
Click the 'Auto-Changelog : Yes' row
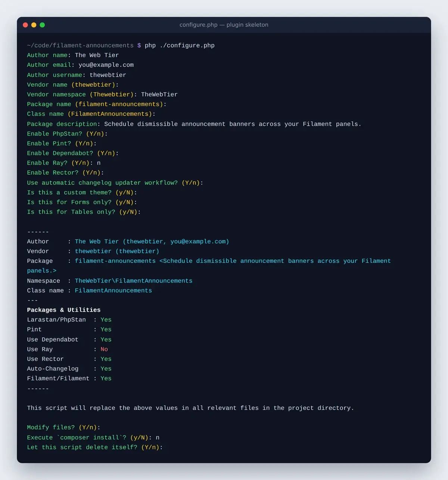[69, 369]
